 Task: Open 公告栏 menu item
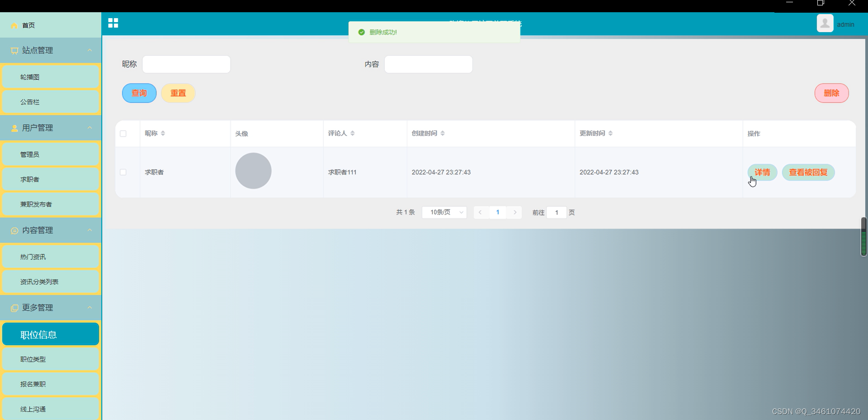pyautogui.click(x=51, y=102)
